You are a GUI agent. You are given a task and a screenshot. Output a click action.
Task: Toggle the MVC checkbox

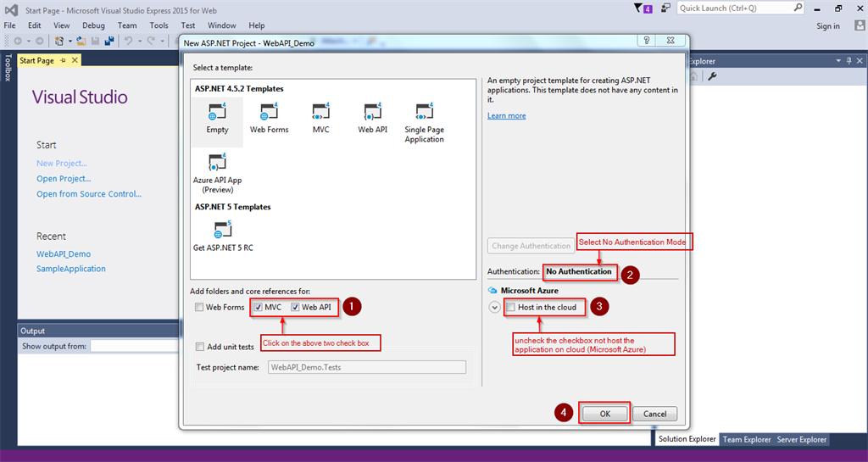tap(258, 307)
